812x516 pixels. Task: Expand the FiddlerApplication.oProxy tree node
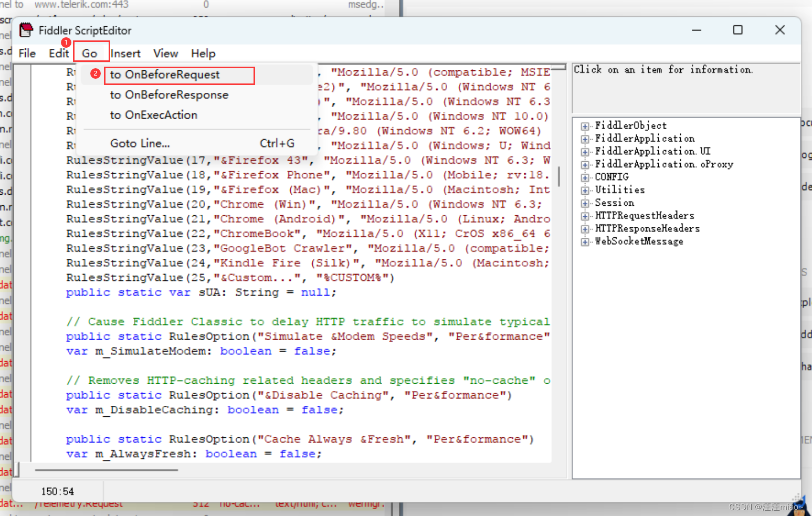tap(585, 165)
